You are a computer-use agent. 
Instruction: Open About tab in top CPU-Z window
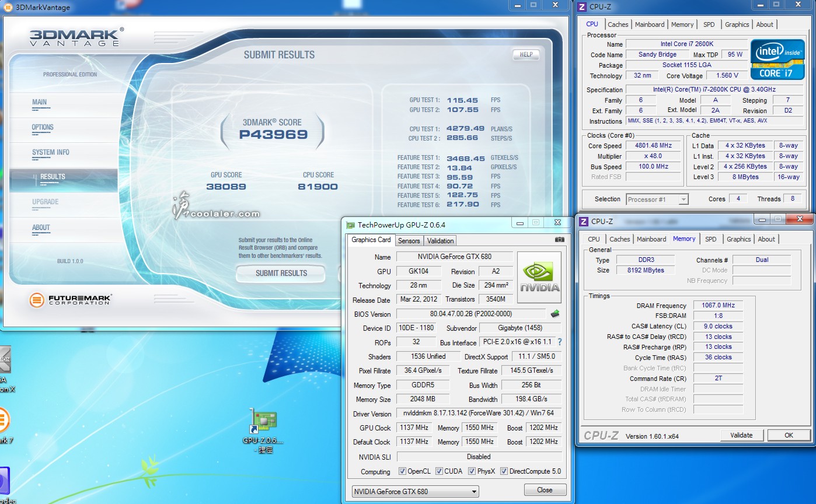pos(765,24)
